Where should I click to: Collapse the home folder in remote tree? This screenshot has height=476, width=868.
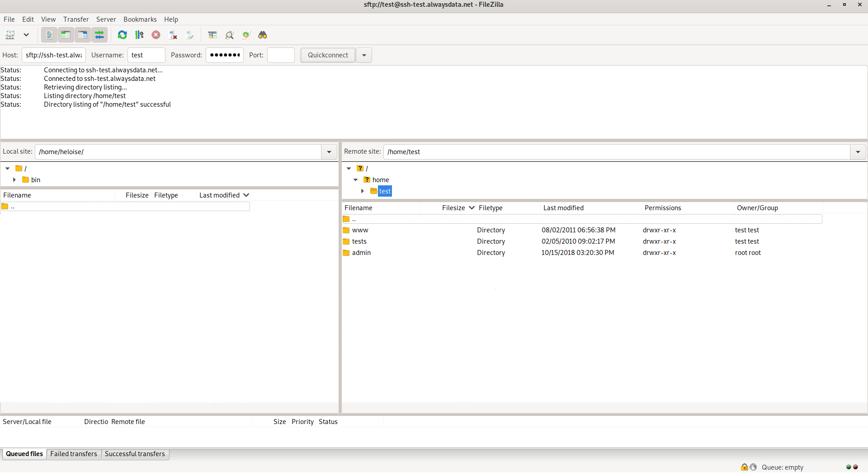pos(356,179)
